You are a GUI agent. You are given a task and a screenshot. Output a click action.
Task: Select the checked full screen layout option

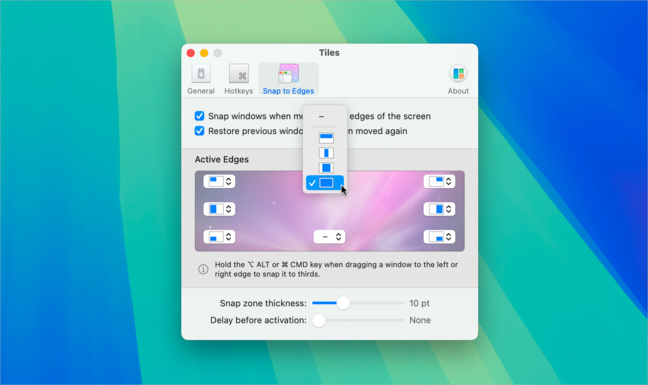325,183
